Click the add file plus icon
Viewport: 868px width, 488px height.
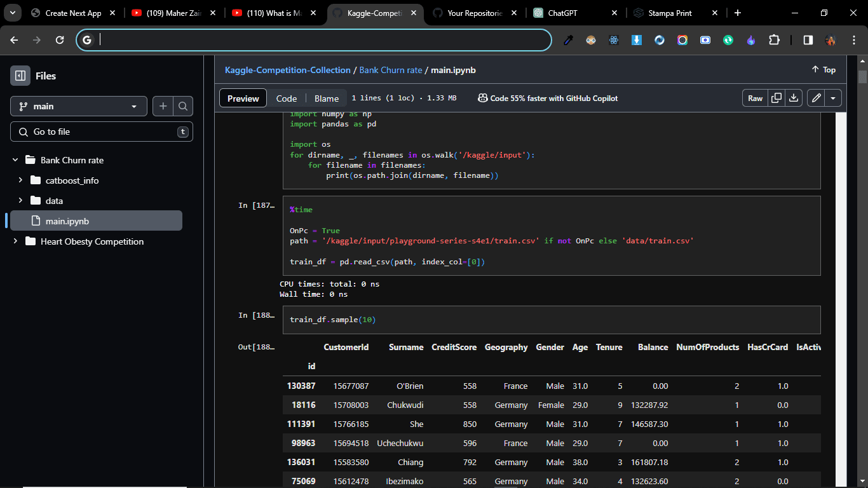(163, 106)
